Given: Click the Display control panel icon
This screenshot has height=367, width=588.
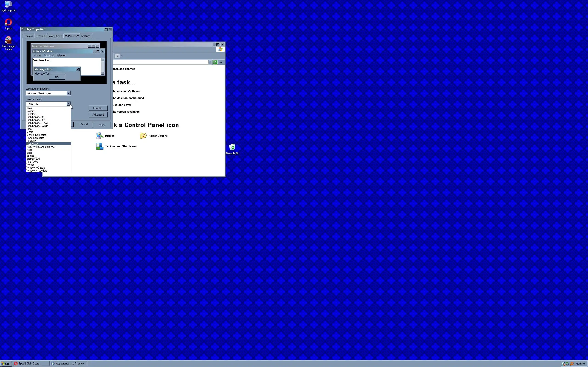Looking at the screenshot, I should pos(100,136).
